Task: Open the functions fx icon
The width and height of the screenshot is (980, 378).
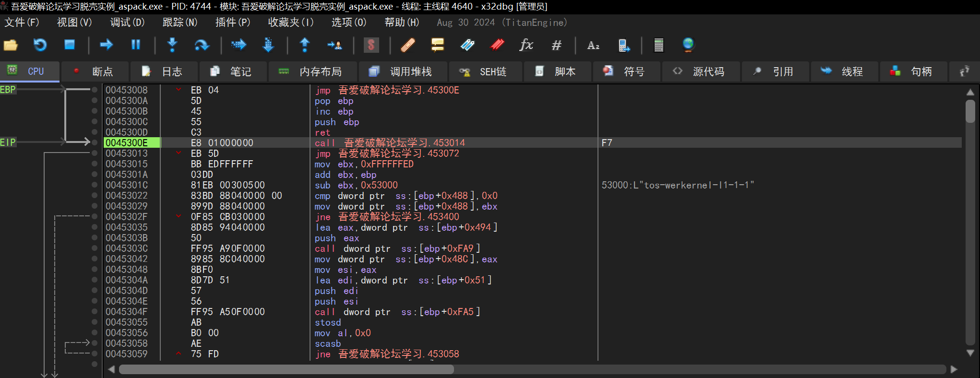Action: pyautogui.click(x=526, y=45)
